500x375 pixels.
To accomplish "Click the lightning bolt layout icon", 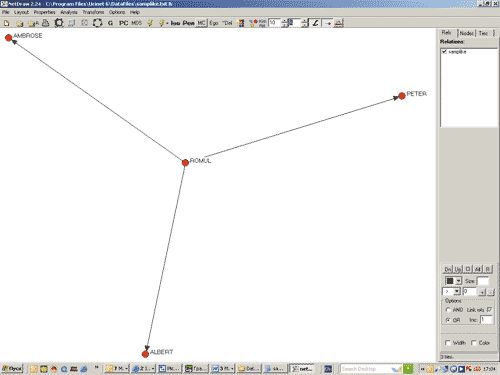I will 150,23.
